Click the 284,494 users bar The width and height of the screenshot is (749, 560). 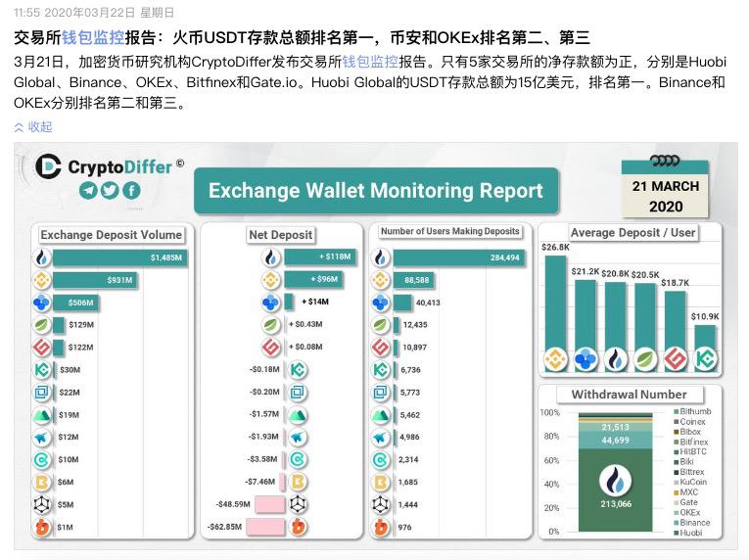[x=459, y=257]
